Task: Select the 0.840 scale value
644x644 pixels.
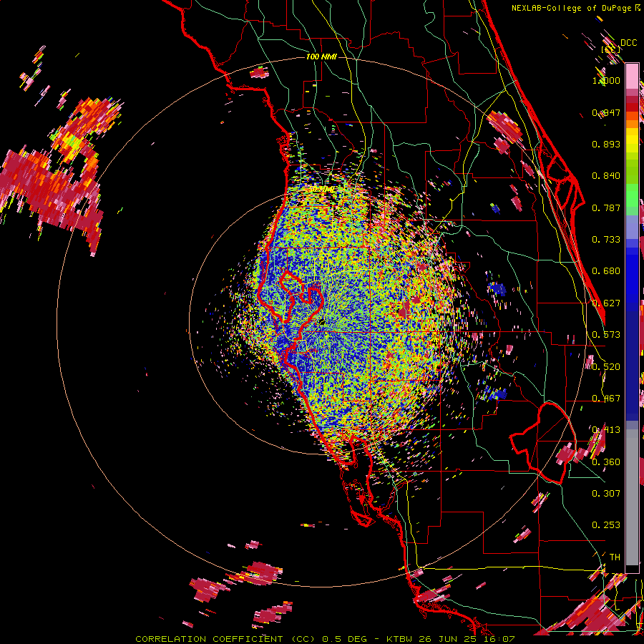Action: [x=606, y=176]
